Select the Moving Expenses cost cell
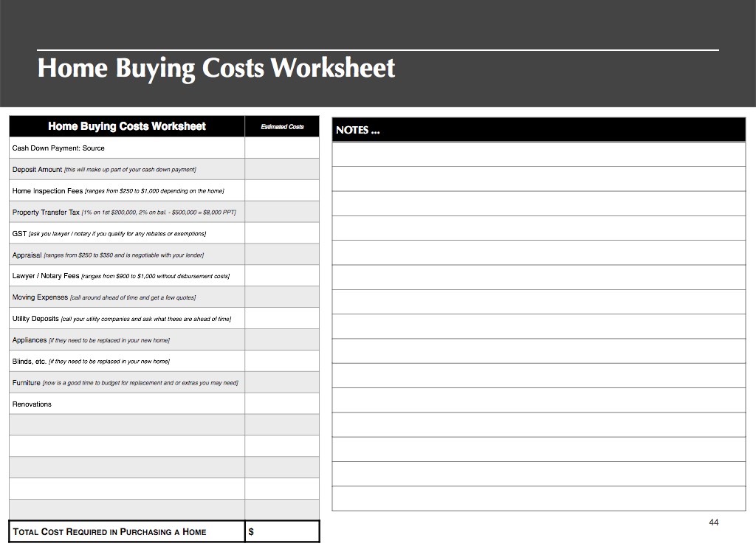Viewport: 756px width, 552px height. coord(282,297)
